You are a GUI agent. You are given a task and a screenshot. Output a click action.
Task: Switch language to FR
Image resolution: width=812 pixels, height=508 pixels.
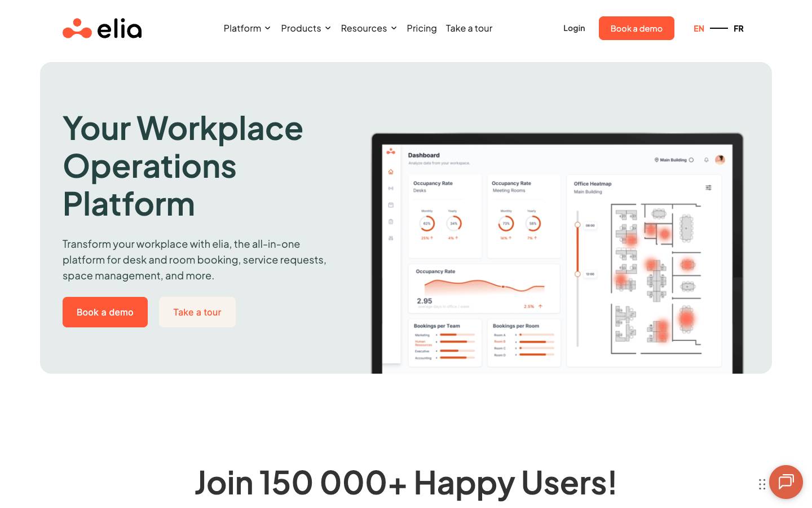(739, 29)
